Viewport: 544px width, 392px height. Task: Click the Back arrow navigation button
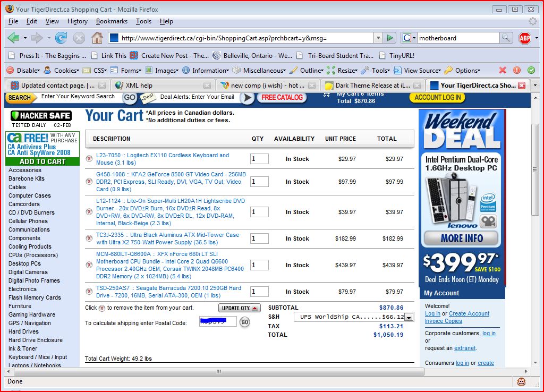tap(14, 38)
